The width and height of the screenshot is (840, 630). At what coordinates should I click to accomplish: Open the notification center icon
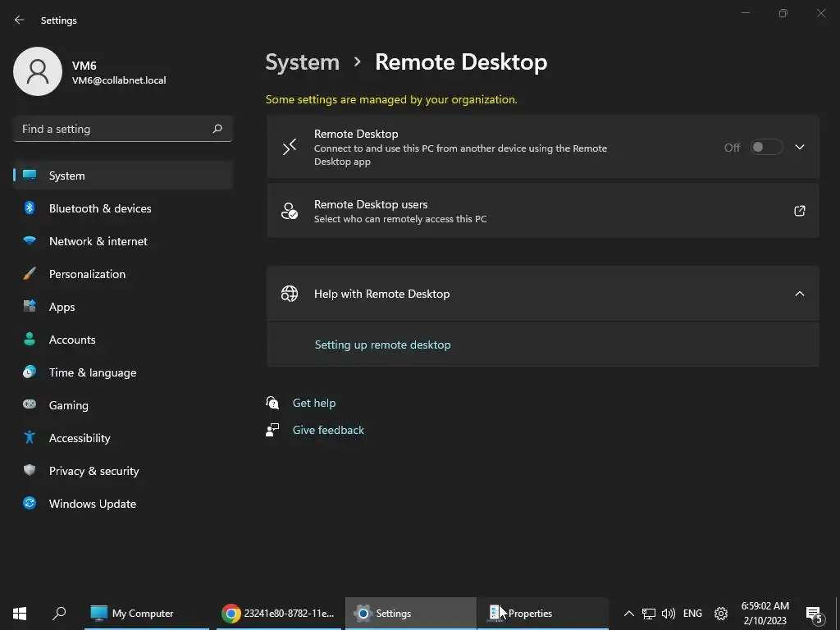click(x=814, y=614)
